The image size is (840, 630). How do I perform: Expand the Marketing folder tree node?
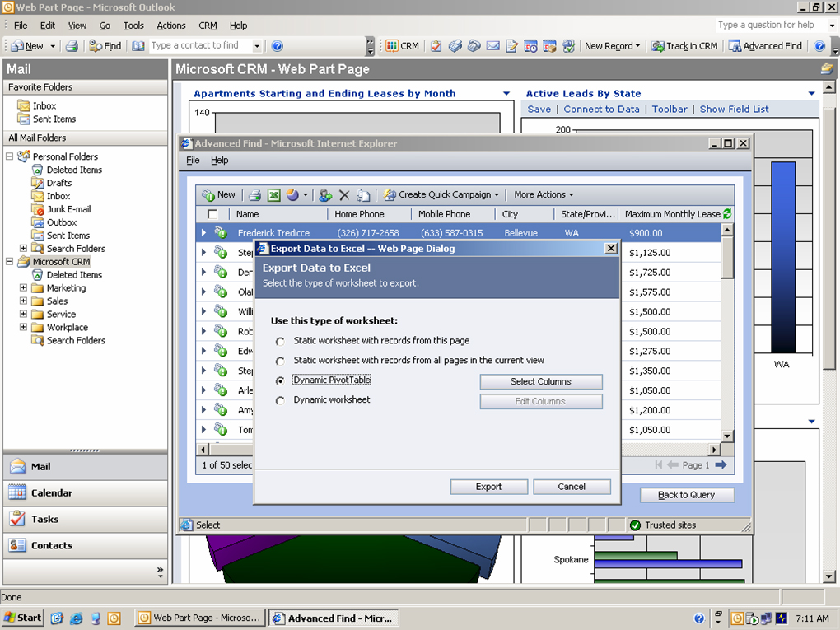coord(24,288)
